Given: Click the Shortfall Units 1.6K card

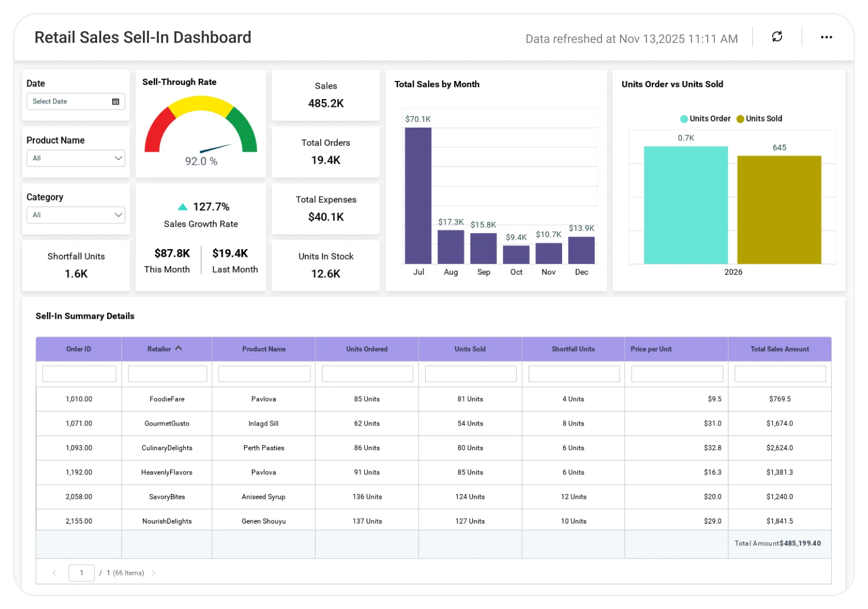Looking at the screenshot, I should click(76, 266).
